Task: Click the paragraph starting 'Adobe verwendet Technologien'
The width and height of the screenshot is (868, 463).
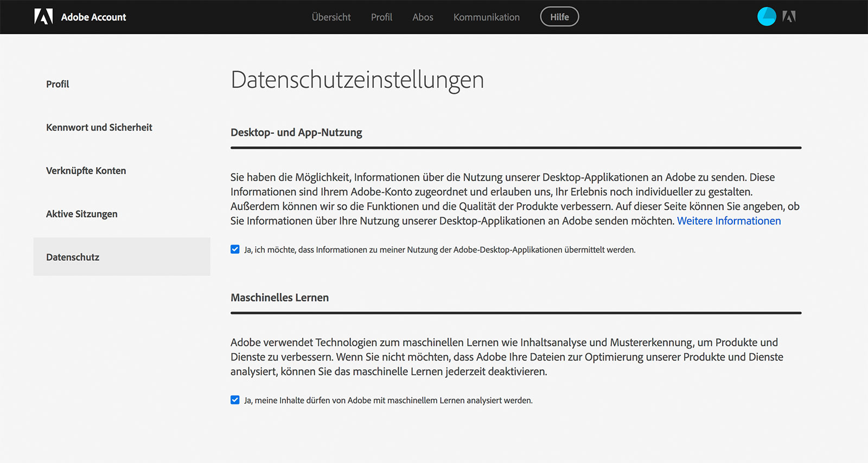Action: (507, 357)
